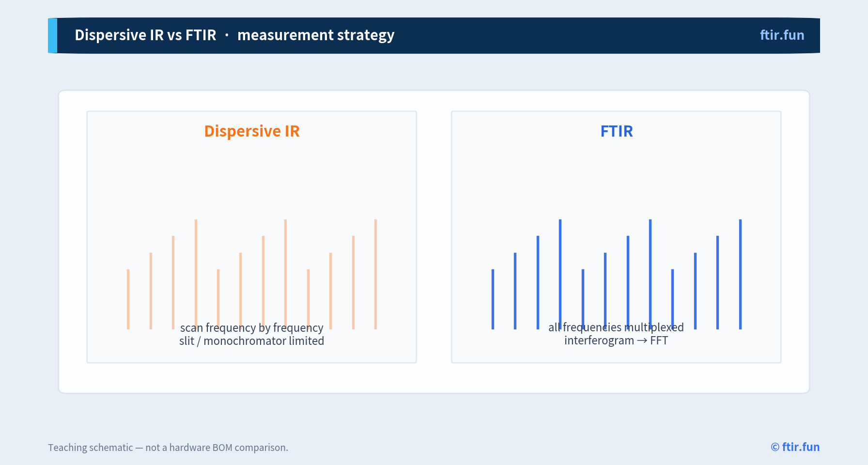
Task: Click the fourth tall orange bar
Action: point(196,274)
